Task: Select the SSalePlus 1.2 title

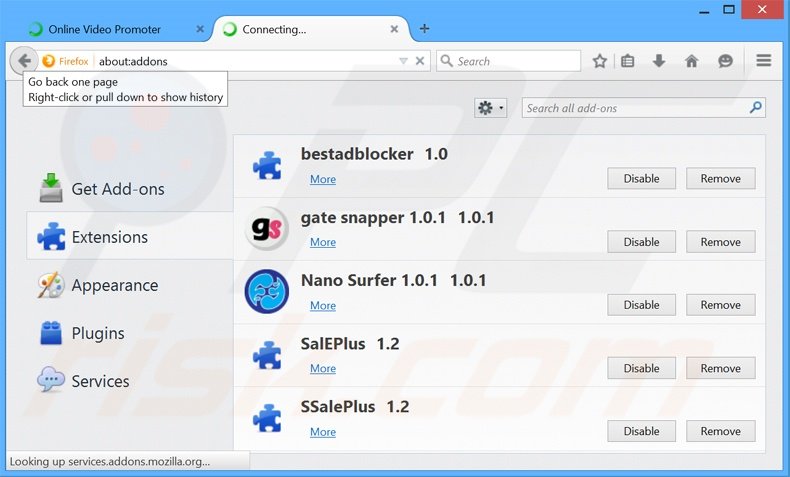Action: 355,406
